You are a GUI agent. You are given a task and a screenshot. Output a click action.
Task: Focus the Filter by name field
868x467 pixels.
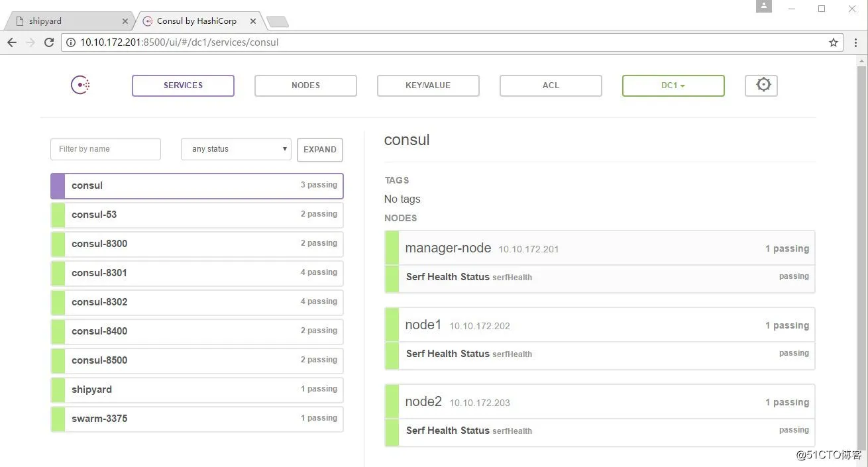point(105,149)
